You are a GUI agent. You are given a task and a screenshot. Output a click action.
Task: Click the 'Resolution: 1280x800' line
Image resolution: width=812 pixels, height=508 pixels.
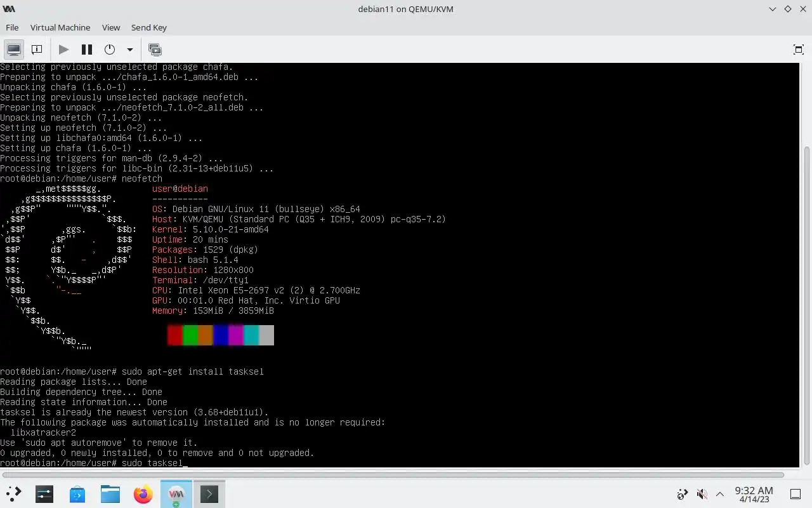(x=203, y=270)
